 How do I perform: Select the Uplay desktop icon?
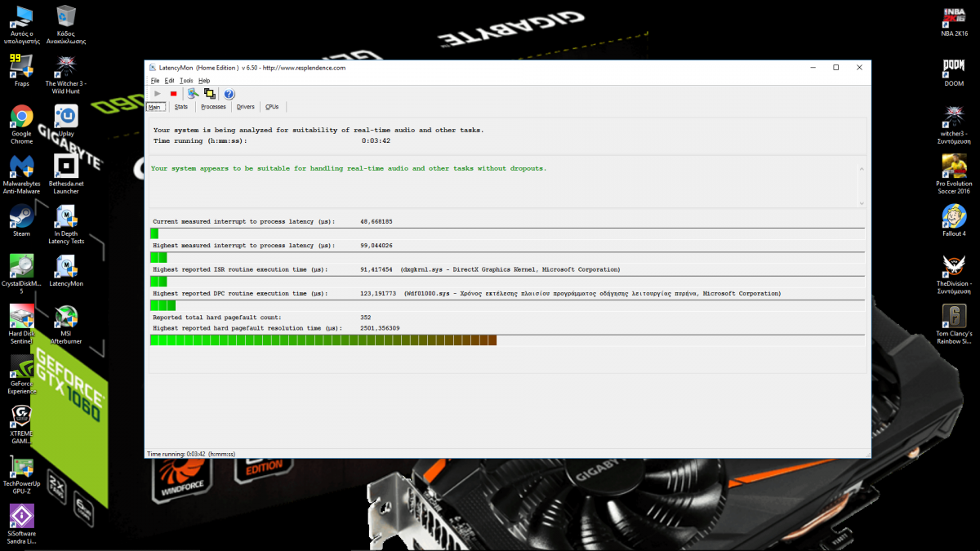66,121
